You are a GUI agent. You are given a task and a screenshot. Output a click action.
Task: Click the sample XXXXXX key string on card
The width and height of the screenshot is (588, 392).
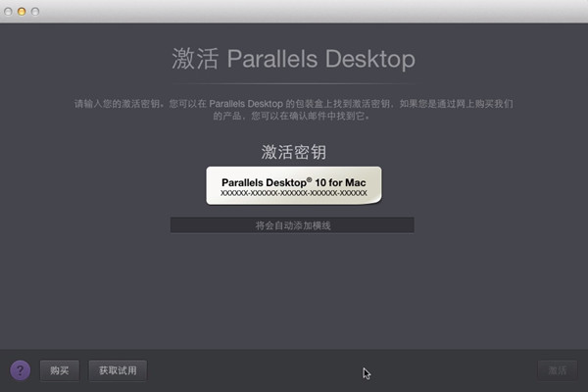293,193
